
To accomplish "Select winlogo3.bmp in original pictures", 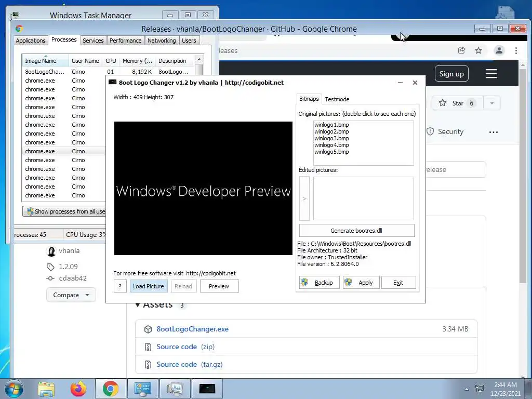I will click(331, 138).
